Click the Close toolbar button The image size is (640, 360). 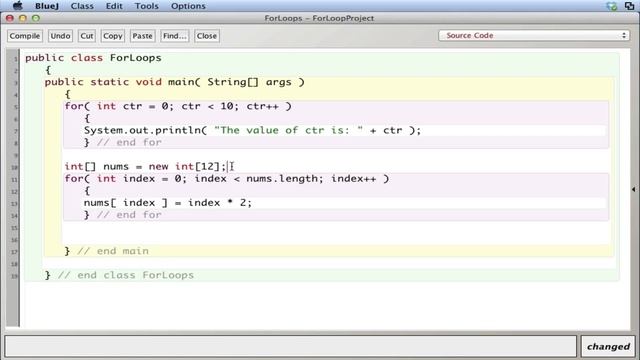coord(207,36)
